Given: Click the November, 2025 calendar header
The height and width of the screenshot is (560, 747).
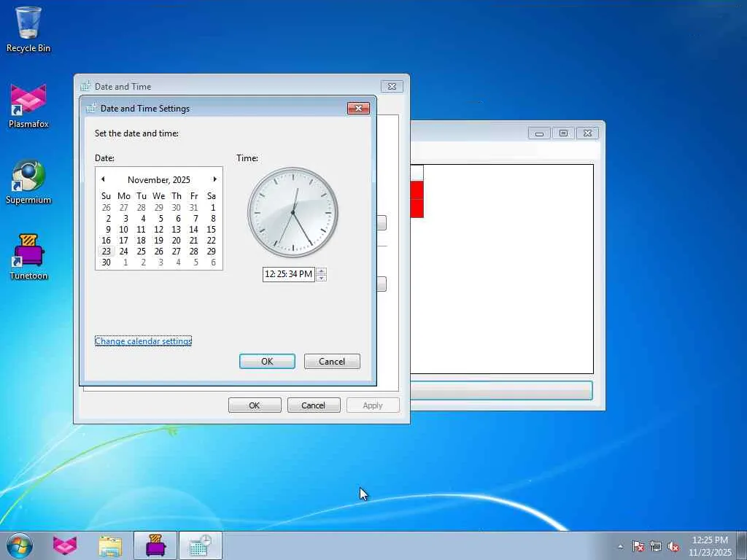Looking at the screenshot, I should (x=158, y=180).
